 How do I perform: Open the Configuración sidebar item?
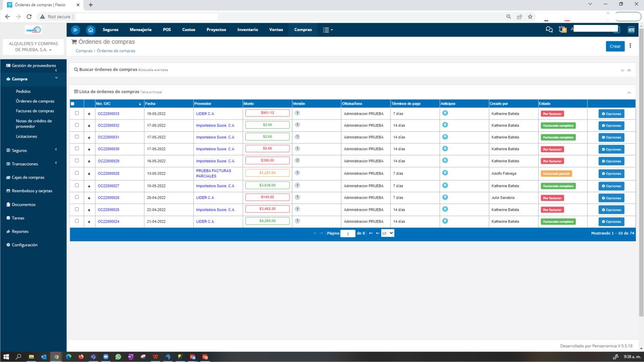click(24, 245)
